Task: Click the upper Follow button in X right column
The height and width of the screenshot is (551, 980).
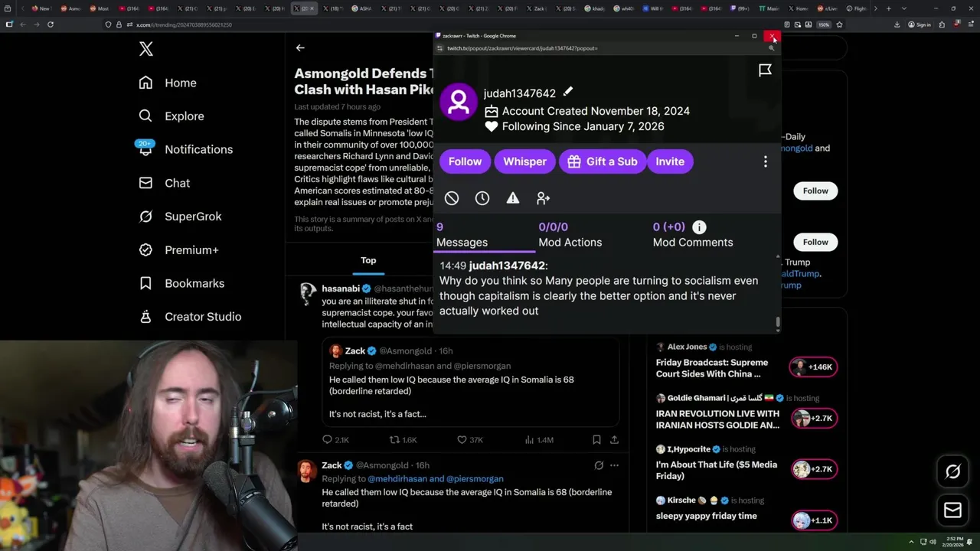Action: pos(815,191)
